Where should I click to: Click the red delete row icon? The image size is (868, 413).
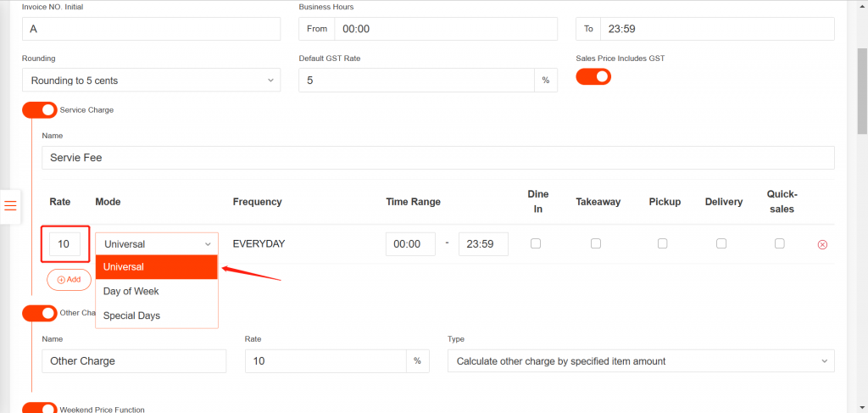(821, 244)
